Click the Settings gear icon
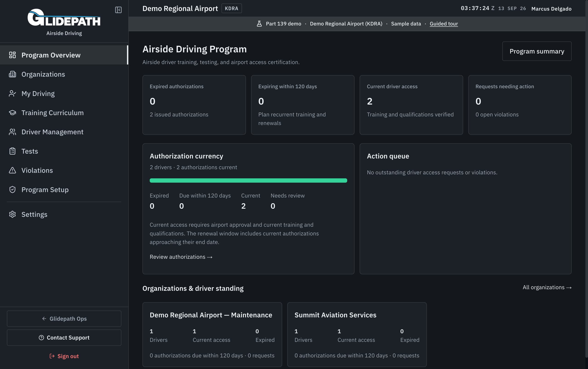The image size is (588, 369). [x=12, y=214]
